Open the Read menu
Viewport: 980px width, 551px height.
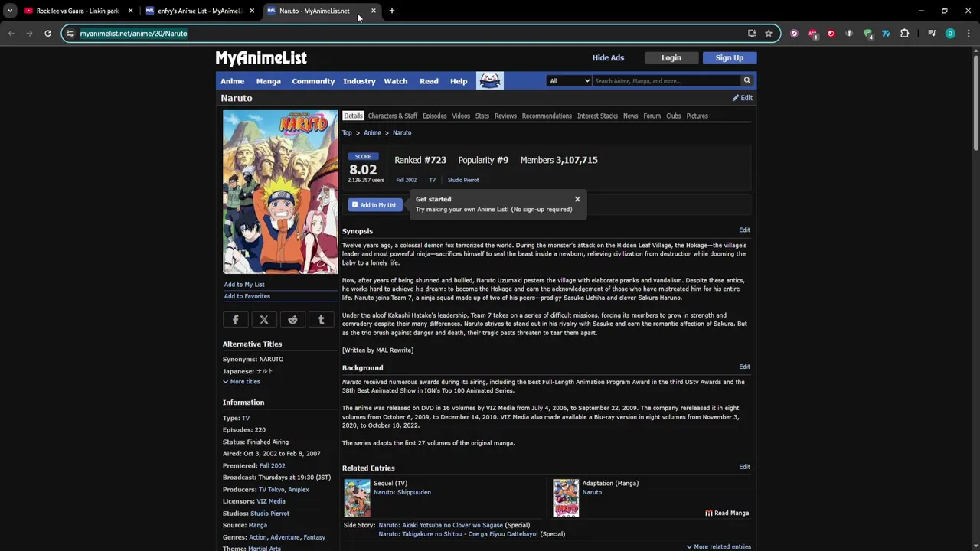click(429, 81)
